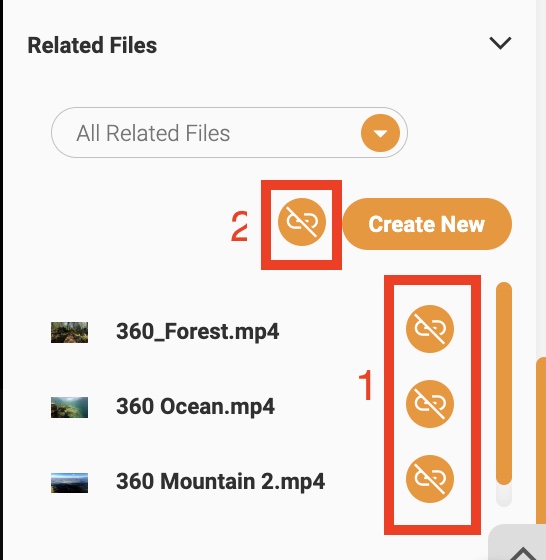Select the 360_Forest.mp4 file name

point(197,331)
